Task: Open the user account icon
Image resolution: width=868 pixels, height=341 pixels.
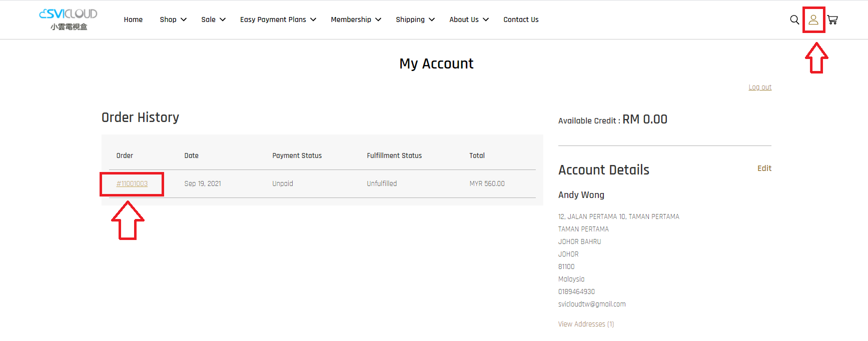Action: point(813,20)
